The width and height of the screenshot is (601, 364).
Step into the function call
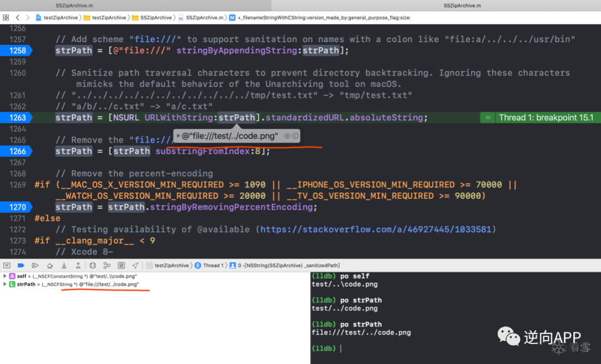[64, 265]
